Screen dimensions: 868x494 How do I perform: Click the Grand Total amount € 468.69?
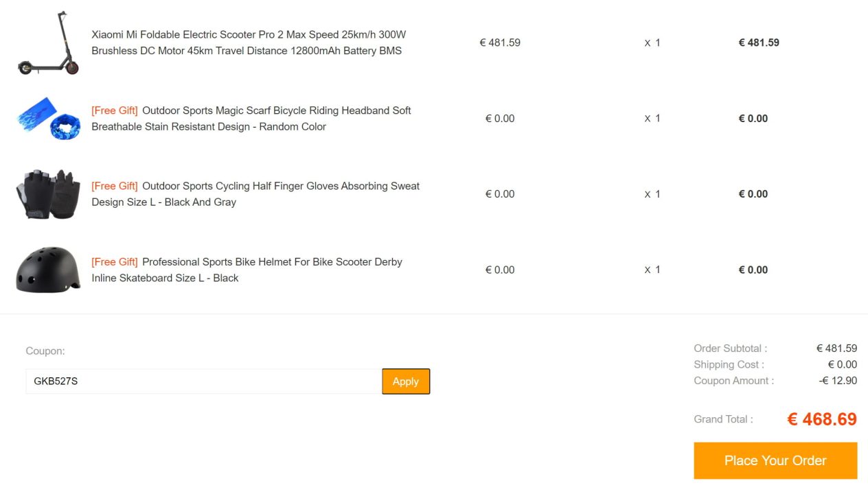(821, 419)
